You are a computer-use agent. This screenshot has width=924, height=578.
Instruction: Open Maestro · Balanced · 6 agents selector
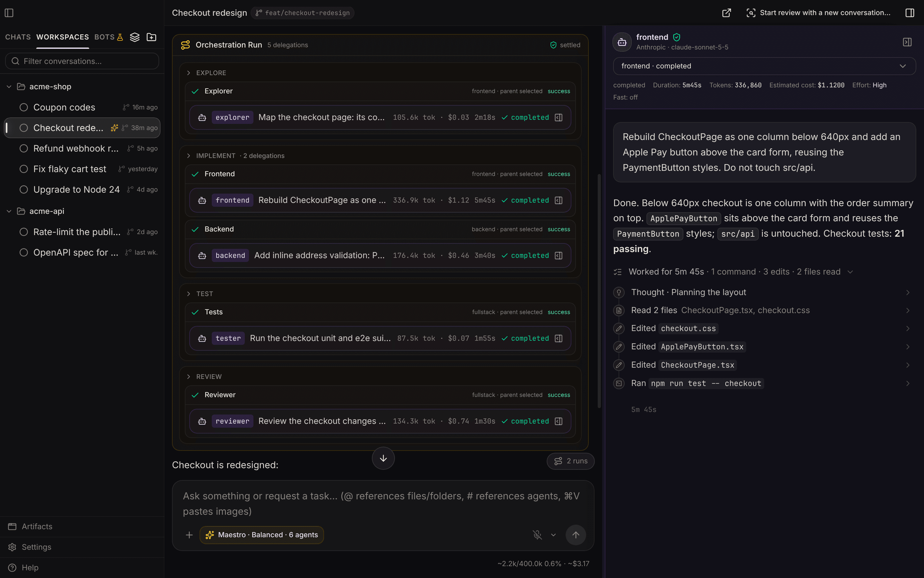click(261, 535)
